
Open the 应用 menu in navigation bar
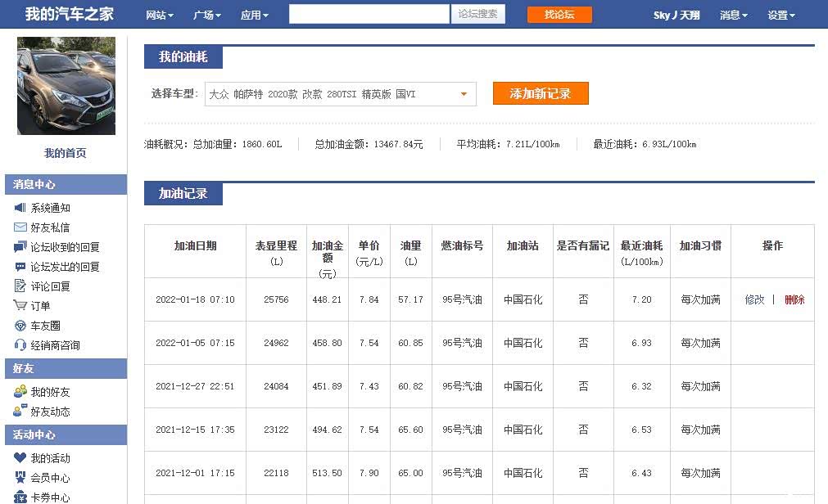[254, 15]
